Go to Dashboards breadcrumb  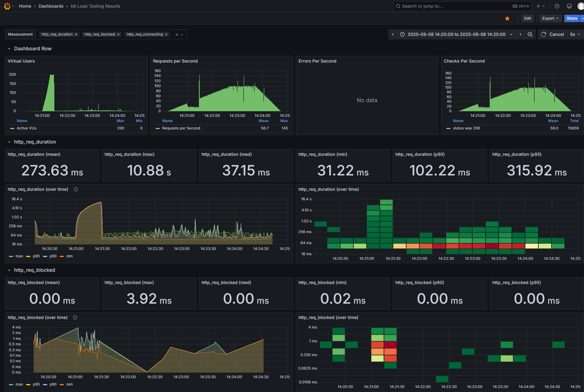click(x=51, y=6)
